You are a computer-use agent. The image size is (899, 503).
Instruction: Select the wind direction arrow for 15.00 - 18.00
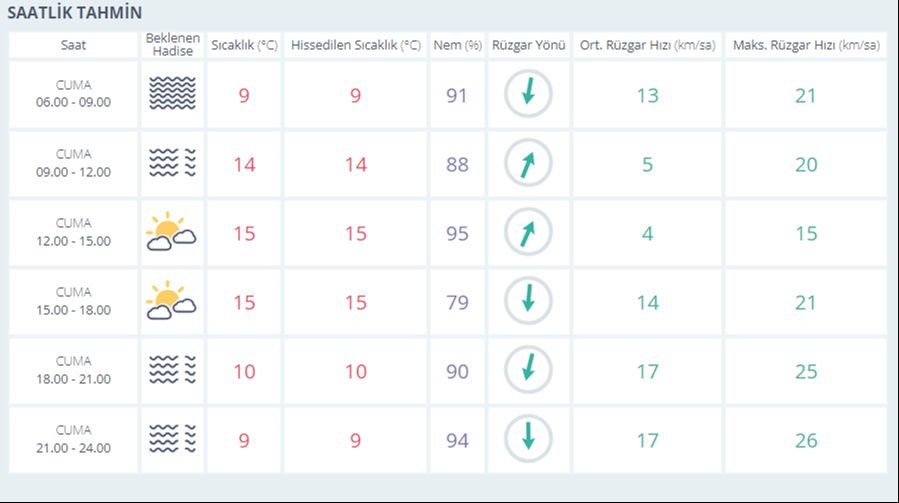(528, 302)
